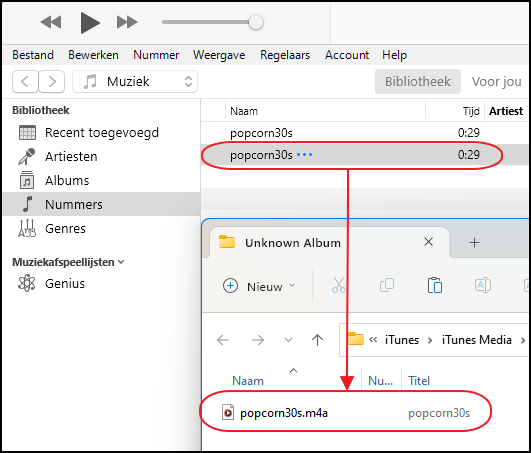Click the music note icon beside Muziek
This screenshot has height=453, width=531.
point(90,82)
